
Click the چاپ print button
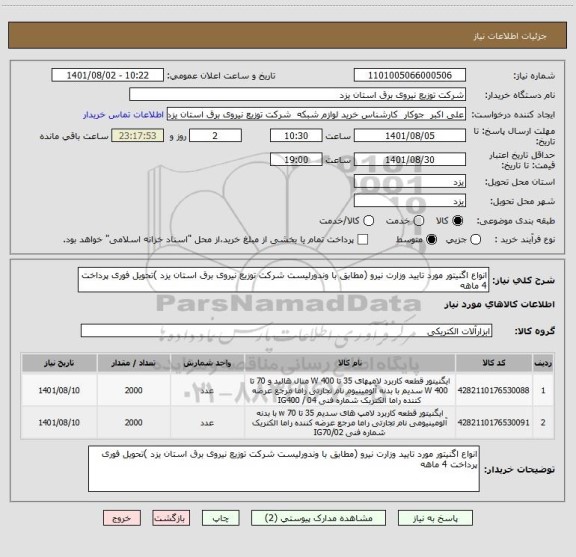tap(220, 518)
